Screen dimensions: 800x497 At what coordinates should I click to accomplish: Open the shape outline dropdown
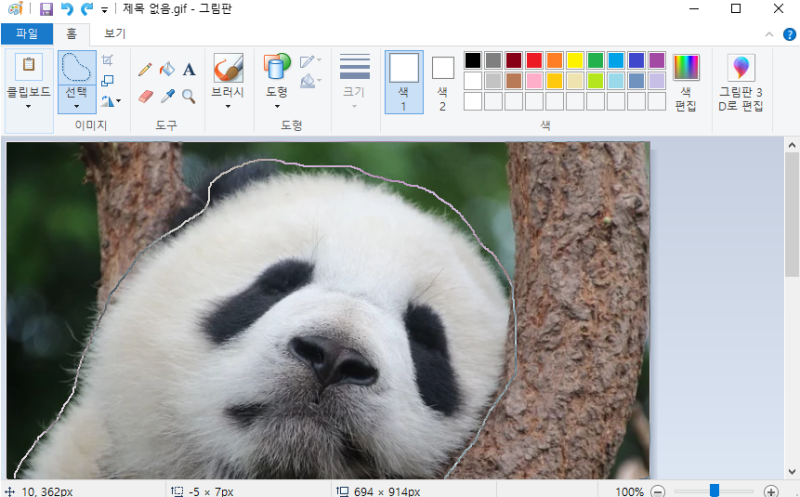click(x=310, y=61)
